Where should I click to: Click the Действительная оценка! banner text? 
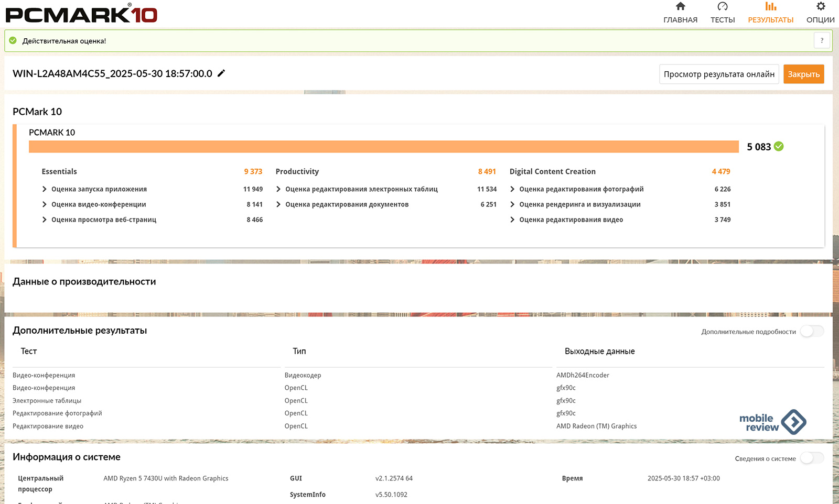pos(64,41)
